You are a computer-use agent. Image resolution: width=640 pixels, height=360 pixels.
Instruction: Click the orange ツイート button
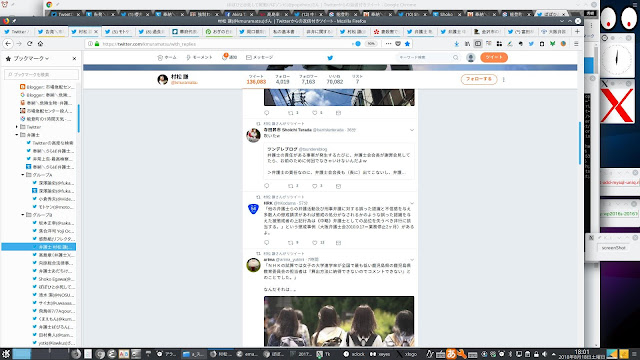494,58
